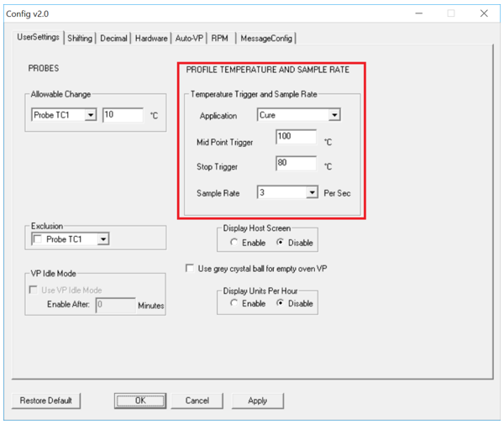504x424 pixels.
Task: Switch to the Shifting tab
Action: (81, 38)
